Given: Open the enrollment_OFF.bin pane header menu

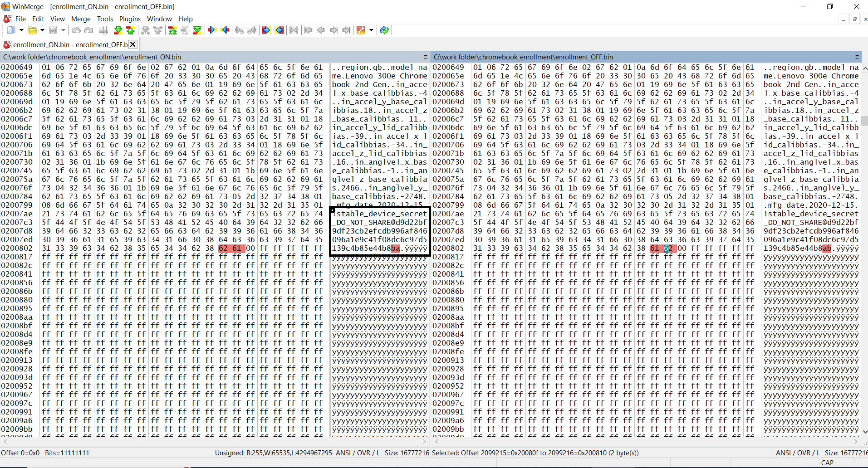Looking at the screenshot, I should (x=857, y=57).
